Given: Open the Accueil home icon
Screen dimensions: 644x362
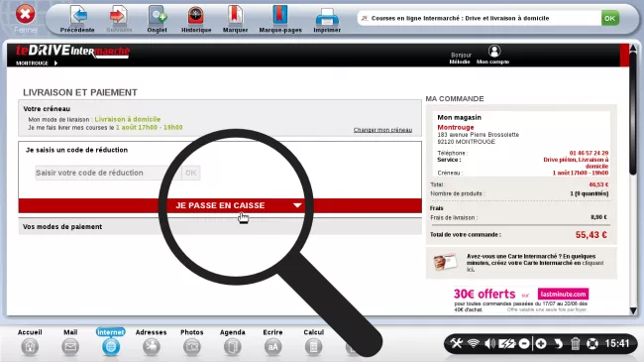Looking at the screenshot, I should pyautogui.click(x=30, y=347).
